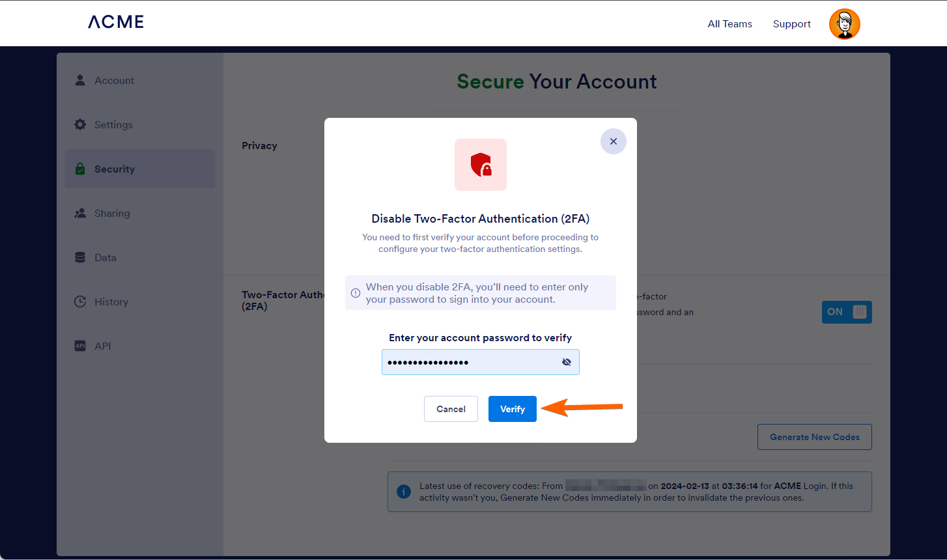Click the Data database icon in sidebar

coord(80,257)
